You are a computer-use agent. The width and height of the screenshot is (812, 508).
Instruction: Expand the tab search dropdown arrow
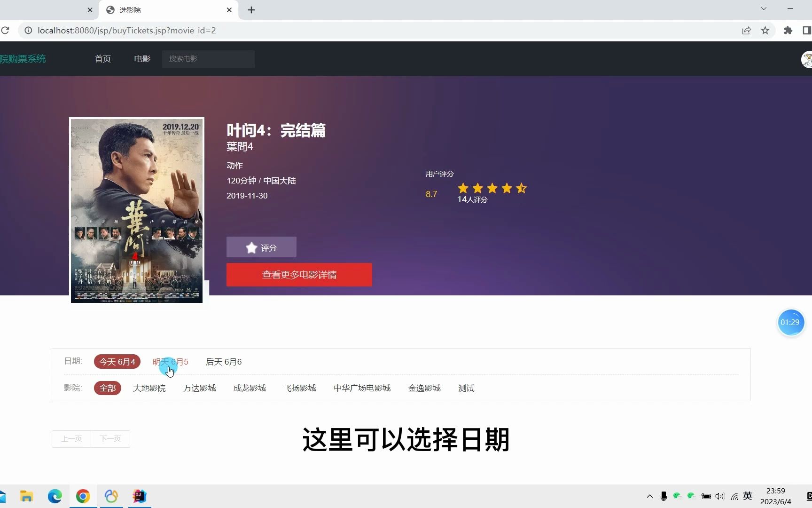[764, 8]
